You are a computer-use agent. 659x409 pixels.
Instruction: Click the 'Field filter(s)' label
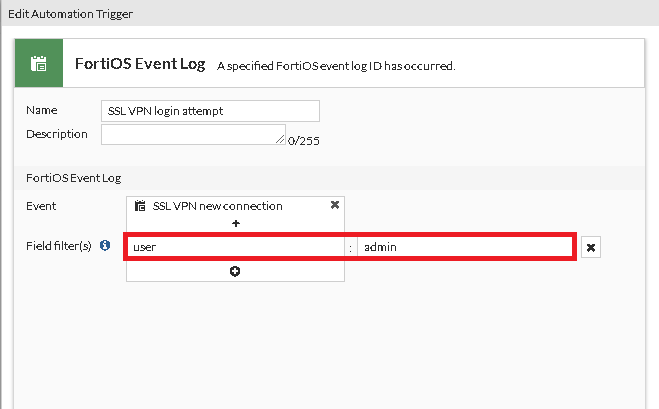coord(59,246)
